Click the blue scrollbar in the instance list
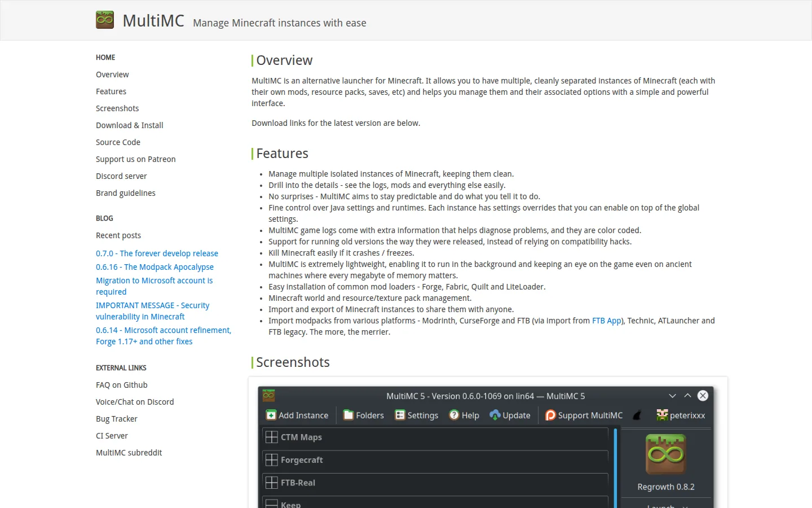812x508 pixels. coord(615,468)
